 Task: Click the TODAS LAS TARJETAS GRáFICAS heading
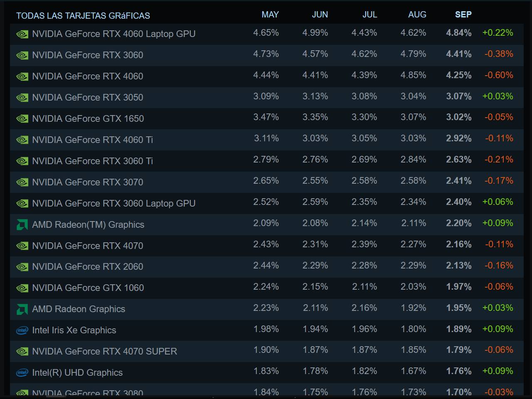(x=83, y=16)
